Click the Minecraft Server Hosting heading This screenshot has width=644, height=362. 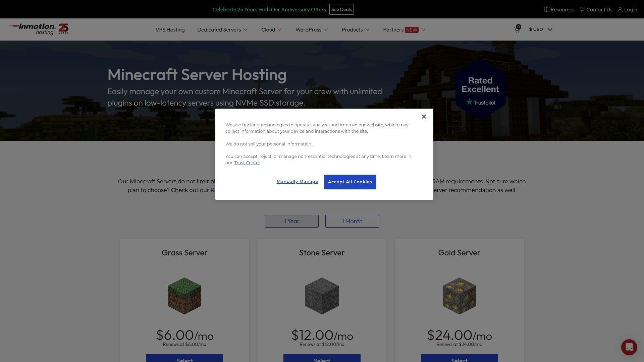pos(197,74)
